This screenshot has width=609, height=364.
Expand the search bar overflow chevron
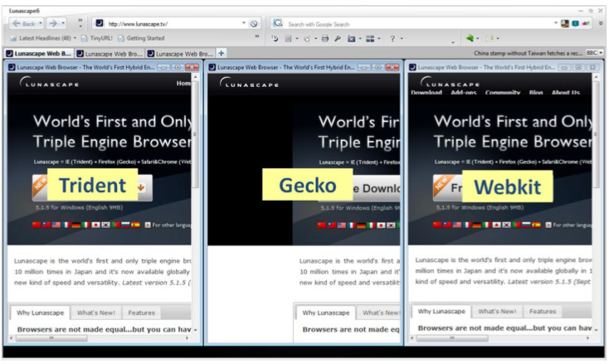pos(601,23)
